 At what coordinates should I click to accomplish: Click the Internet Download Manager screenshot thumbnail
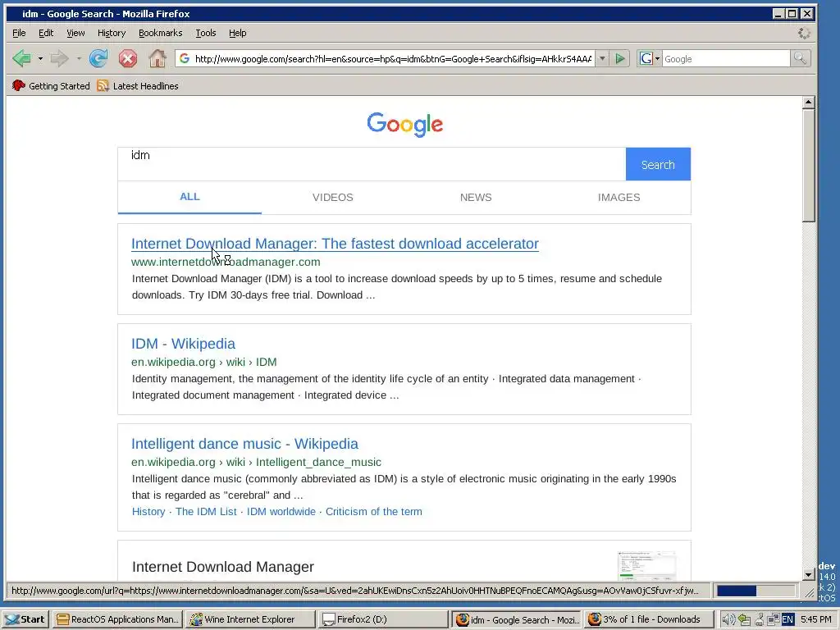click(x=646, y=566)
